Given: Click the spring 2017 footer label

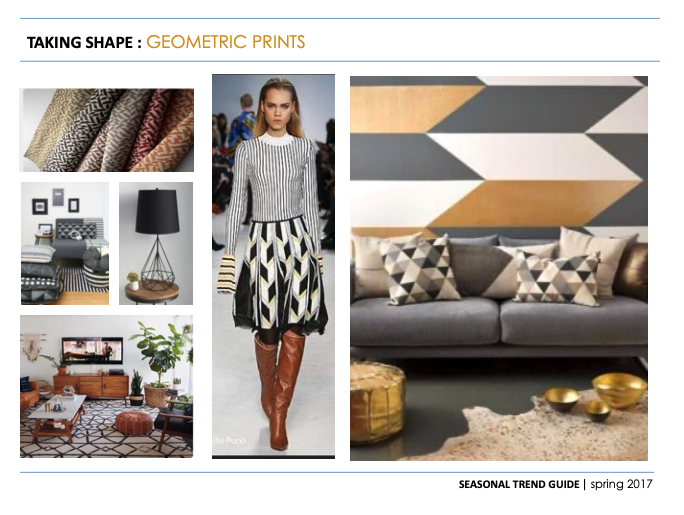Looking at the screenshot, I should [x=621, y=484].
